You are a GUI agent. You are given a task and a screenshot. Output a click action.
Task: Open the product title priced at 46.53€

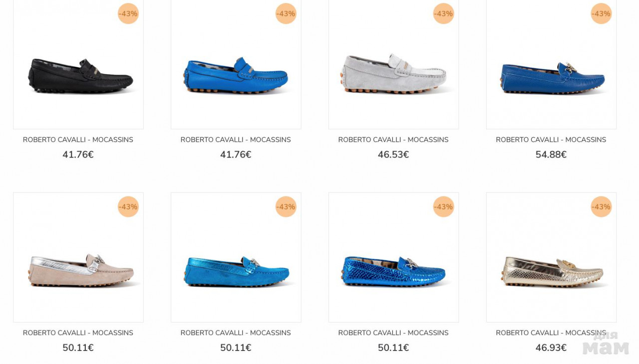pos(393,140)
